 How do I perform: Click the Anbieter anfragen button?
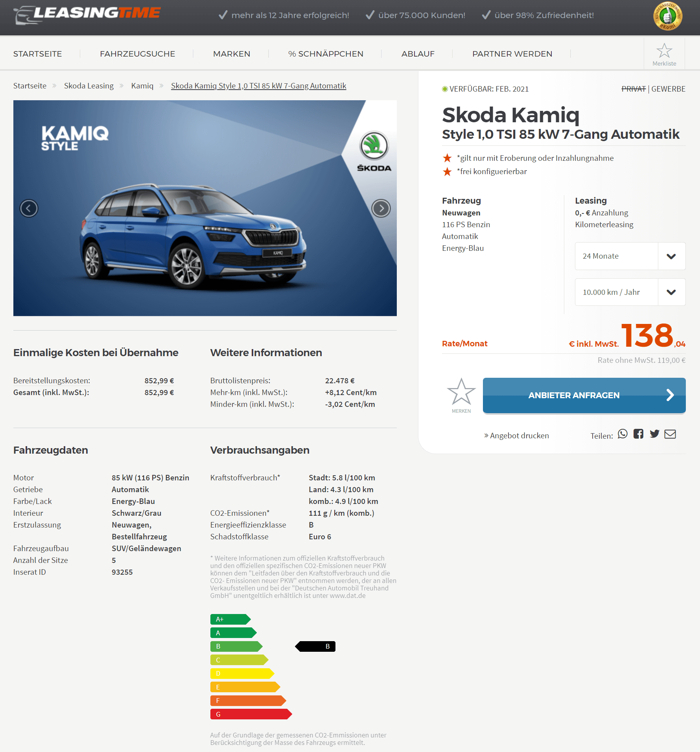tap(584, 395)
